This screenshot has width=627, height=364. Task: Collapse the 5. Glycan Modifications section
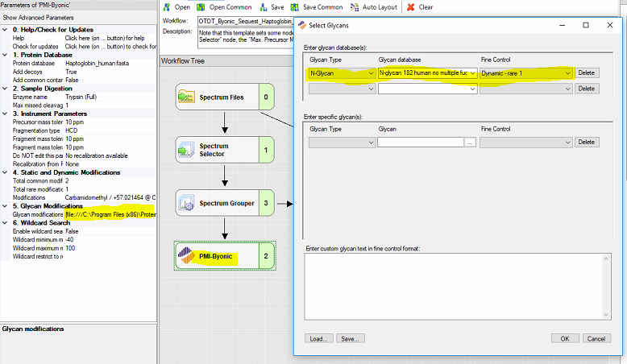pos(5,206)
